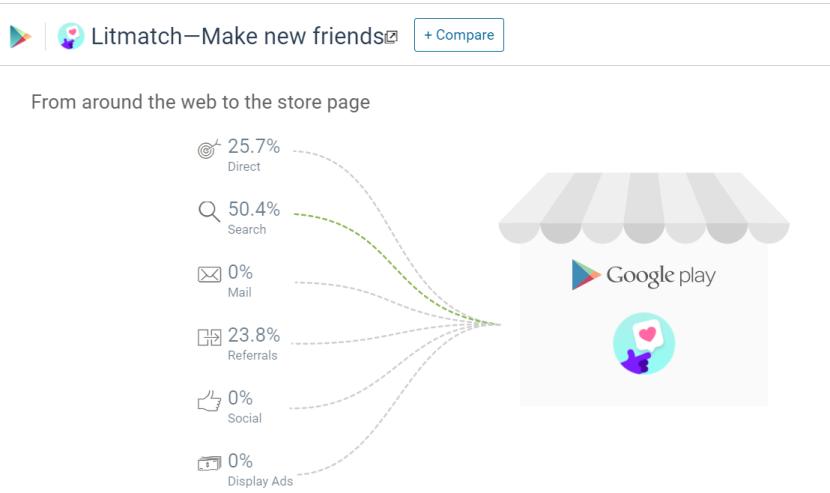Click the Google play logo on storefront
The image size is (830, 493).
tap(643, 275)
